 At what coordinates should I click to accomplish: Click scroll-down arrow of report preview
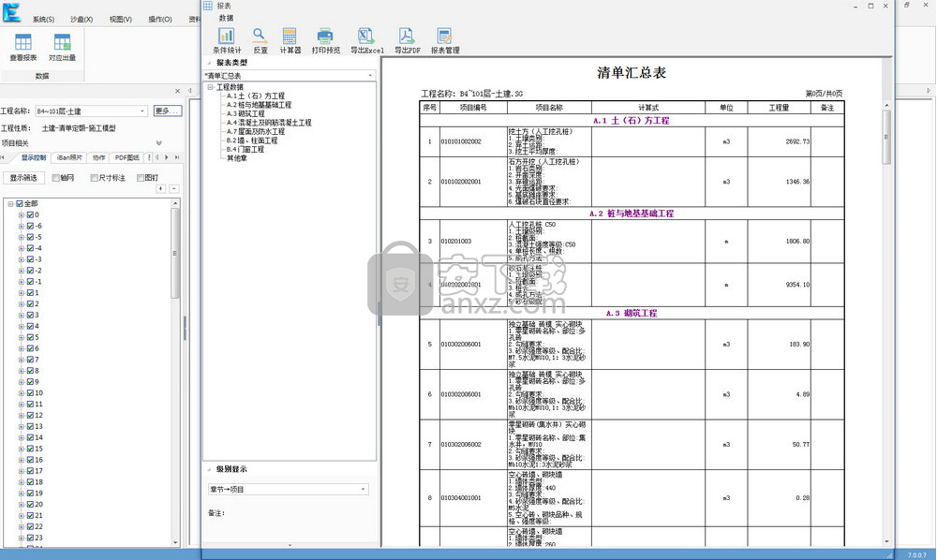pyautogui.click(x=886, y=541)
